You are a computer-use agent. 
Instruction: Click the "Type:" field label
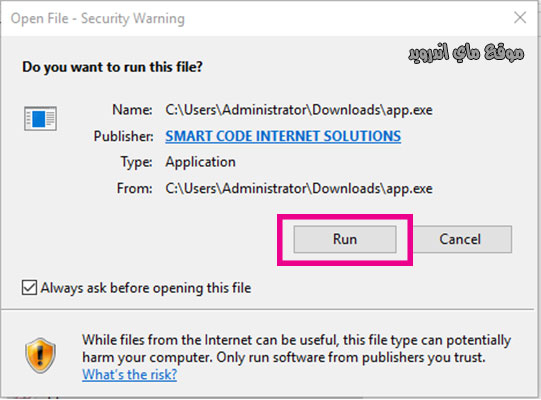pos(136,162)
